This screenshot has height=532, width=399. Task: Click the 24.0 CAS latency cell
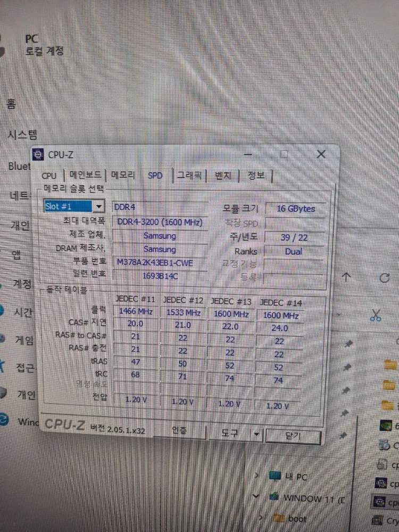(280, 328)
